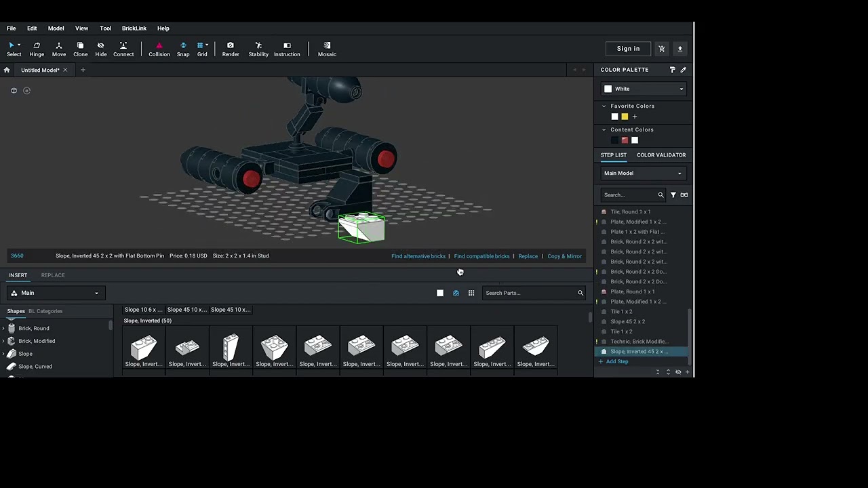Click Find alternative bricks link
The image size is (868, 488).
tap(418, 256)
